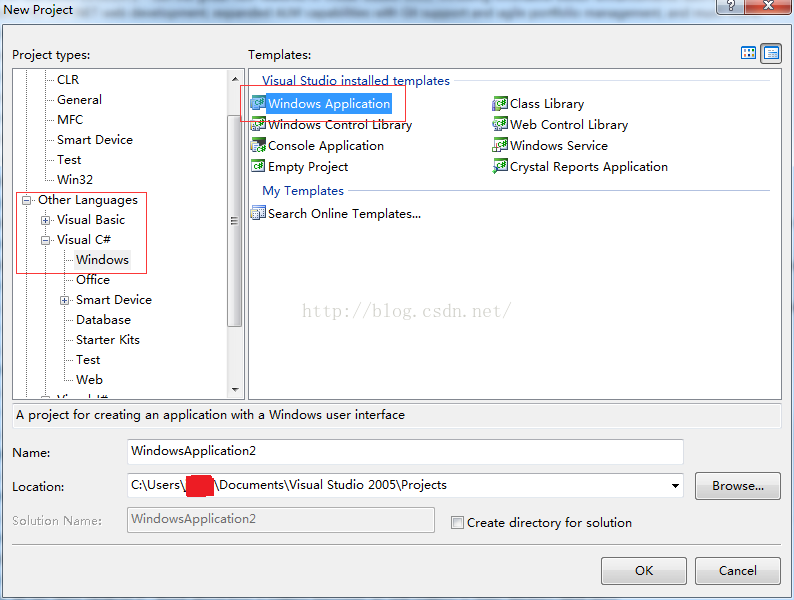Select the Database project type

(x=103, y=319)
